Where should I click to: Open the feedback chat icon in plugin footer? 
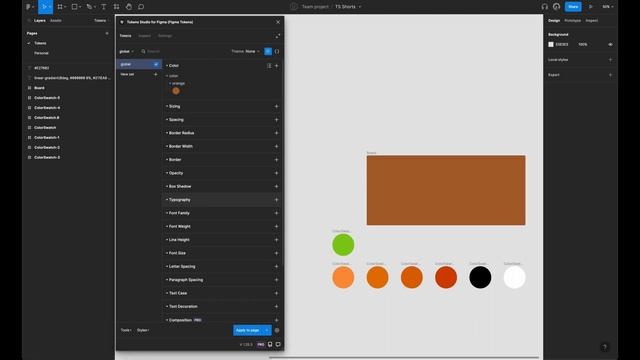pos(278,344)
